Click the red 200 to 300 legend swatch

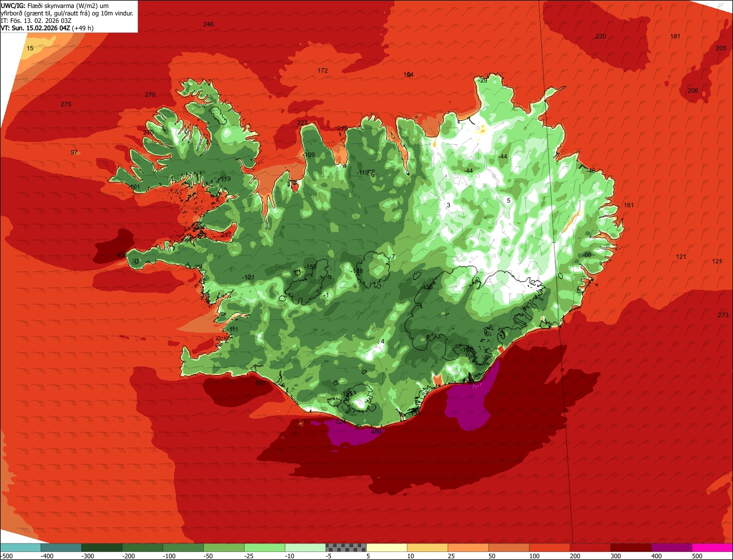(x=590, y=547)
